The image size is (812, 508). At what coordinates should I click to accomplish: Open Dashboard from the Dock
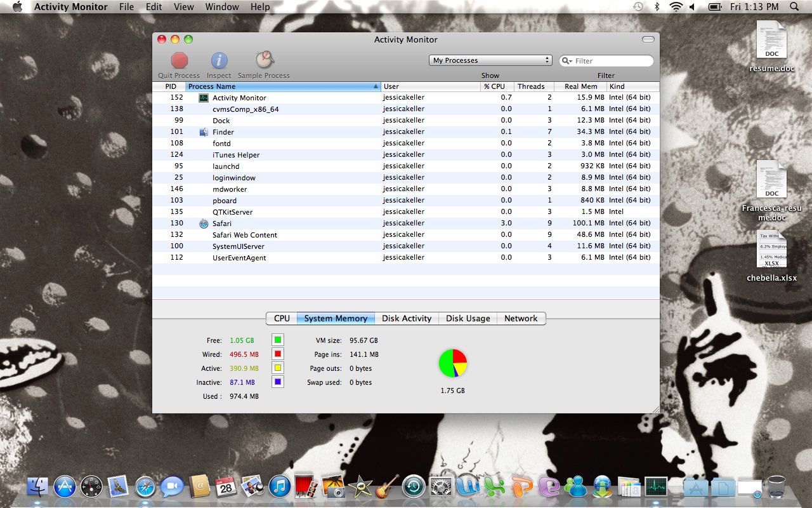pos(91,487)
